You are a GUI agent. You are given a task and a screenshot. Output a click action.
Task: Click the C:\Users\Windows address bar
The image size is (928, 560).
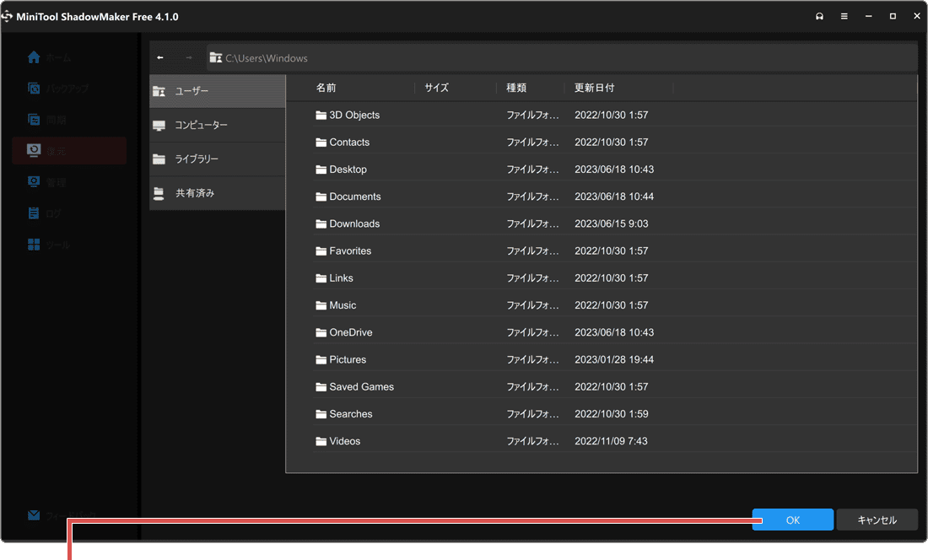click(266, 57)
